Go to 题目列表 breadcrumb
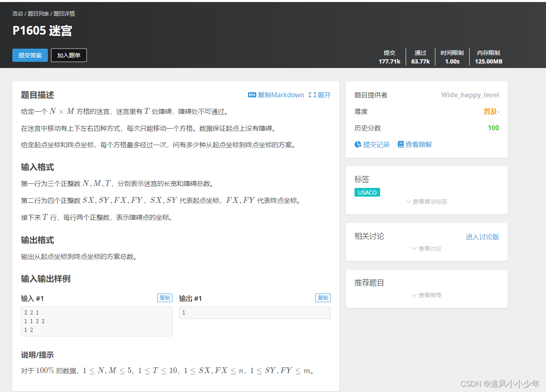Viewport: 546px width, 392px height. click(38, 14)
